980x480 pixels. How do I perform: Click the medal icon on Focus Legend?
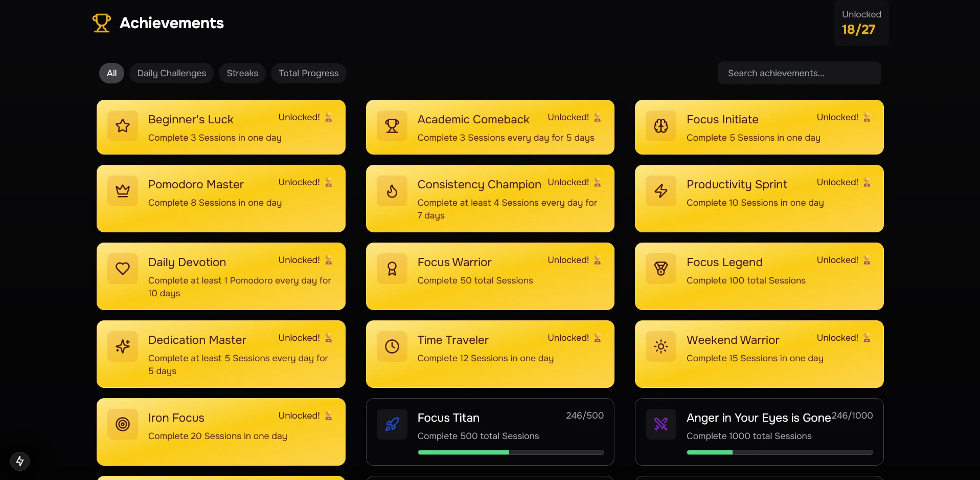[660, 268]
